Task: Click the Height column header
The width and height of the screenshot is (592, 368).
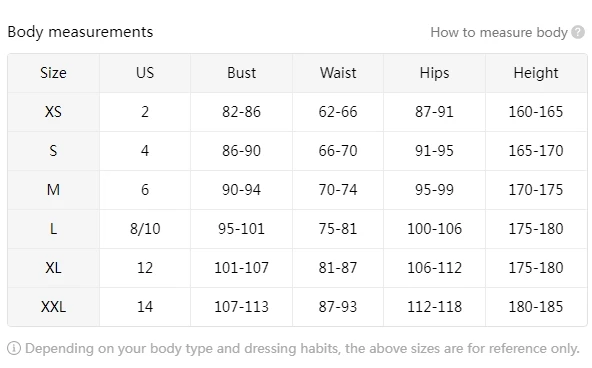Action: pyautogui.click(x=536, y=73)
